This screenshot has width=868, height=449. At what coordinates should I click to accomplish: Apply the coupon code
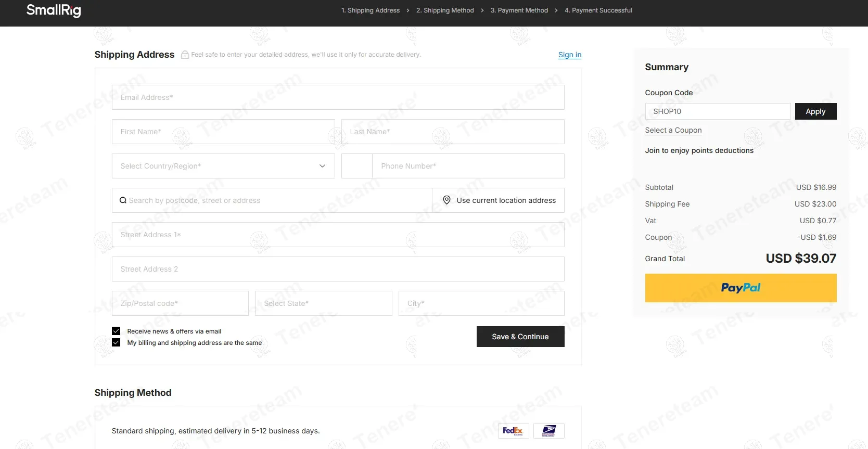tap(815, 111)
